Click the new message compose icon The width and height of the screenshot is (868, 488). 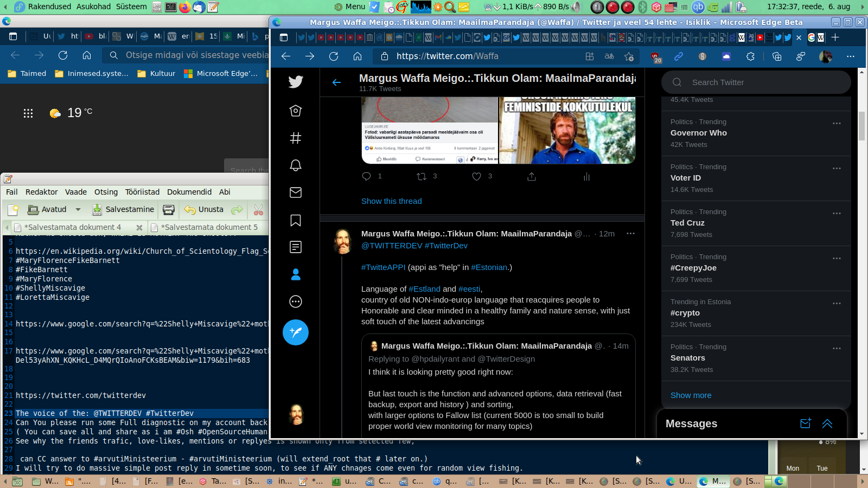(806, 423)
